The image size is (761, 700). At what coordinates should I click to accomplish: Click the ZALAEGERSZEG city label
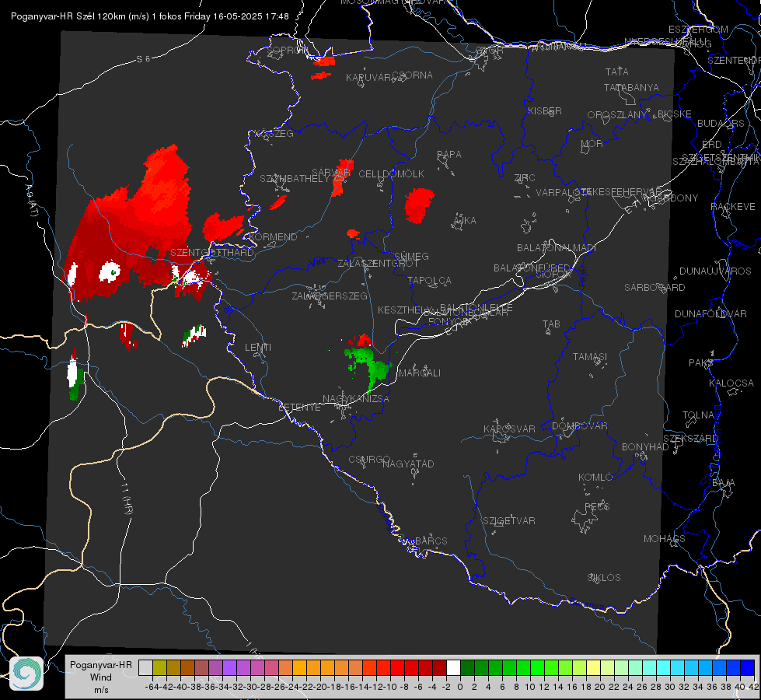[x=330, y=296]
